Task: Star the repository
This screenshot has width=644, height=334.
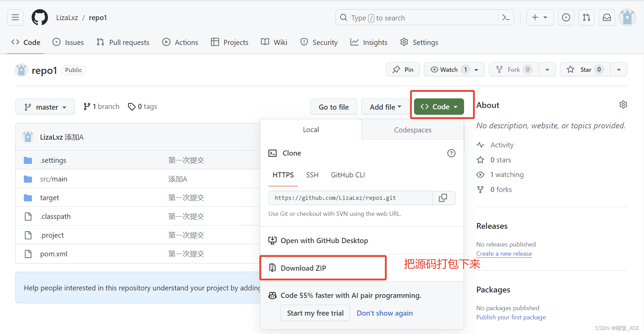Action: pos(585,69)
